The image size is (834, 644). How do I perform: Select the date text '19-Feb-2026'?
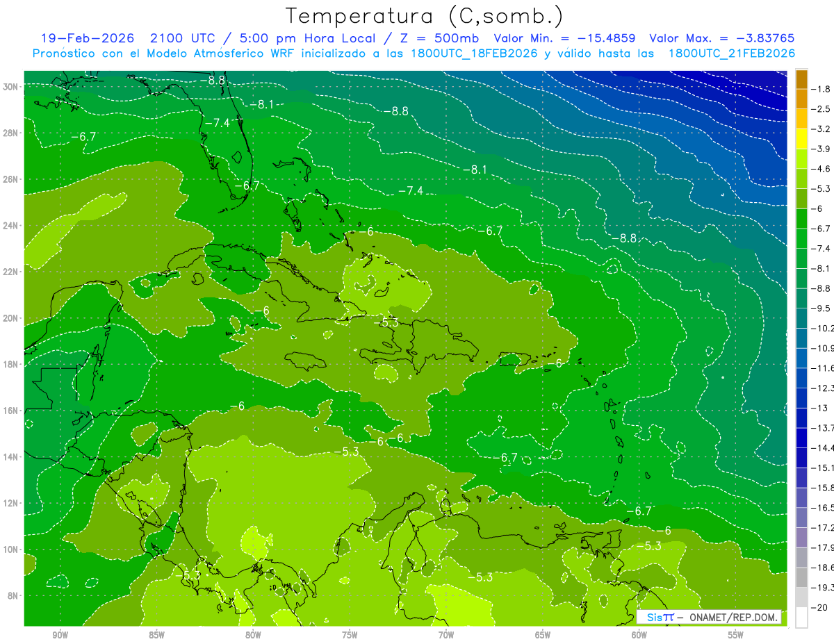click(x=87, y=38)
